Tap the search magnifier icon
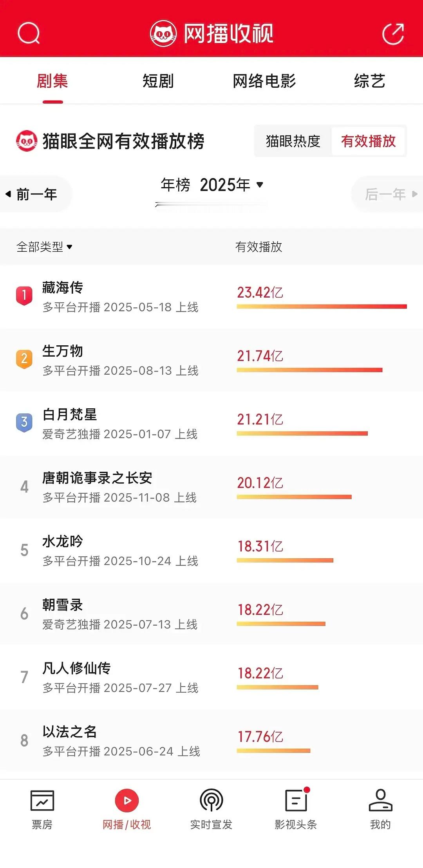The height and width of the screenshot is (868, 423). pyautogui.click(x=29, y=33)
